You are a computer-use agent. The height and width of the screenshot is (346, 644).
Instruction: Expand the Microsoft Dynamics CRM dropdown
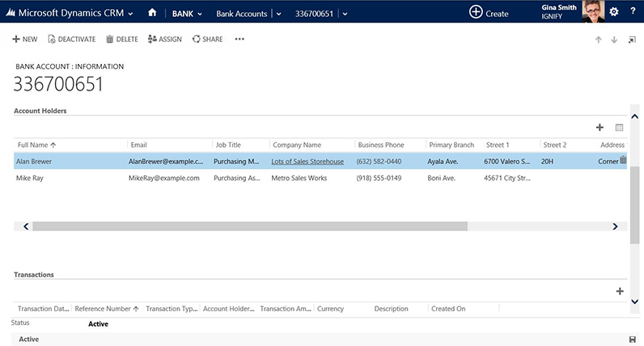(x=130, y=14)
